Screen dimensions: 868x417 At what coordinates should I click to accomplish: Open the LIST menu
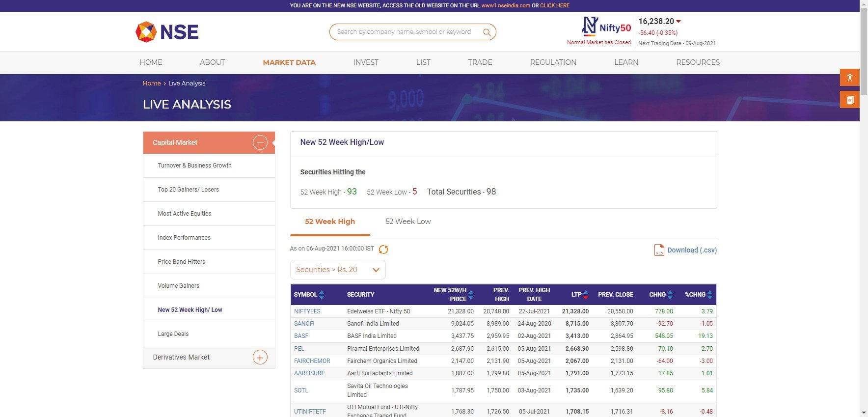coord(423,62)
